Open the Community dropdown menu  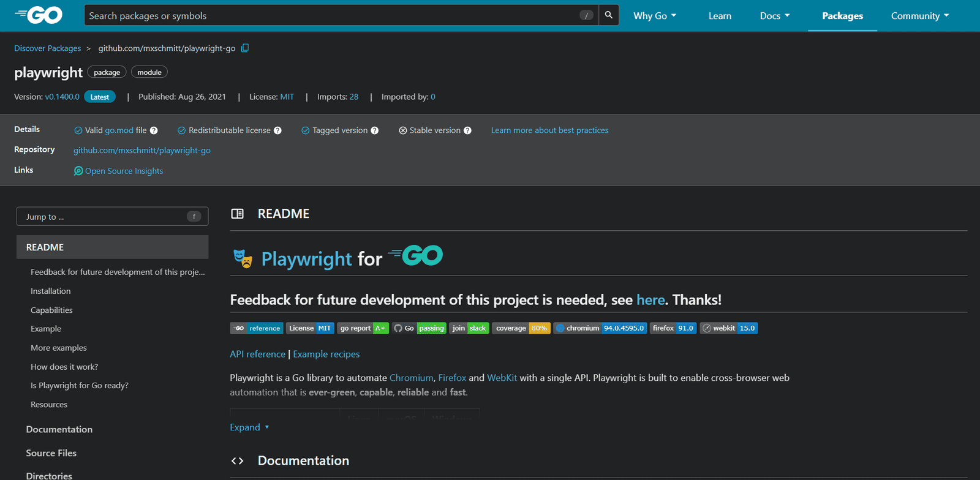(920, 16)
